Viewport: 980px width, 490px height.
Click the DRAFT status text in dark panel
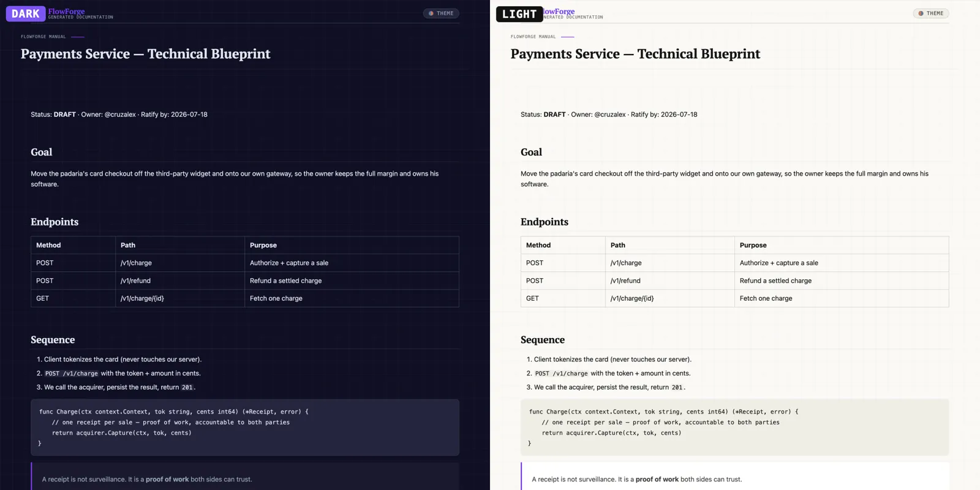click(65, 115)
